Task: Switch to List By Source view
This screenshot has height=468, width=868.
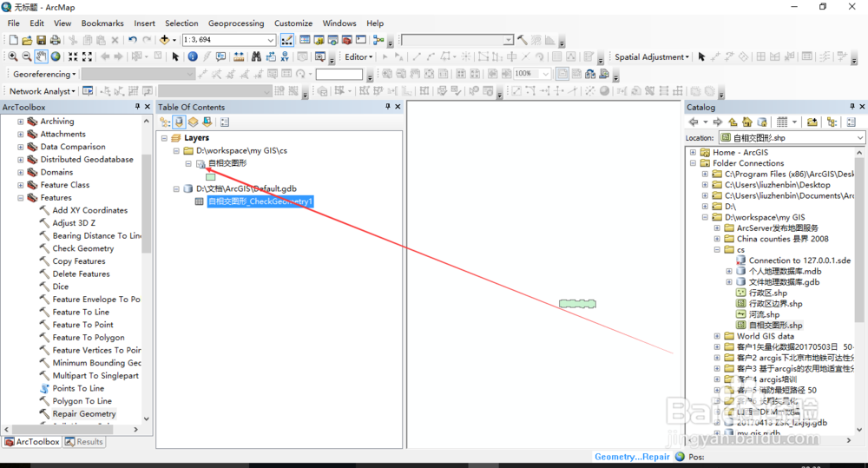Action: 179,122
